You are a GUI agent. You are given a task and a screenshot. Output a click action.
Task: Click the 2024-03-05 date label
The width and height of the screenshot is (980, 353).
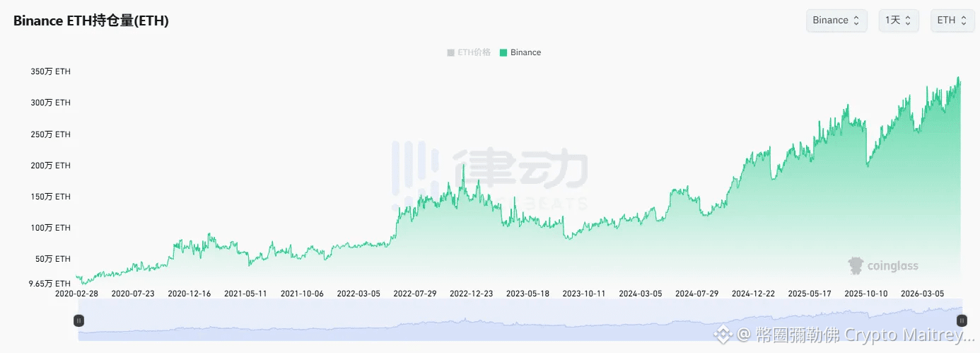click(x=641, y=293)
